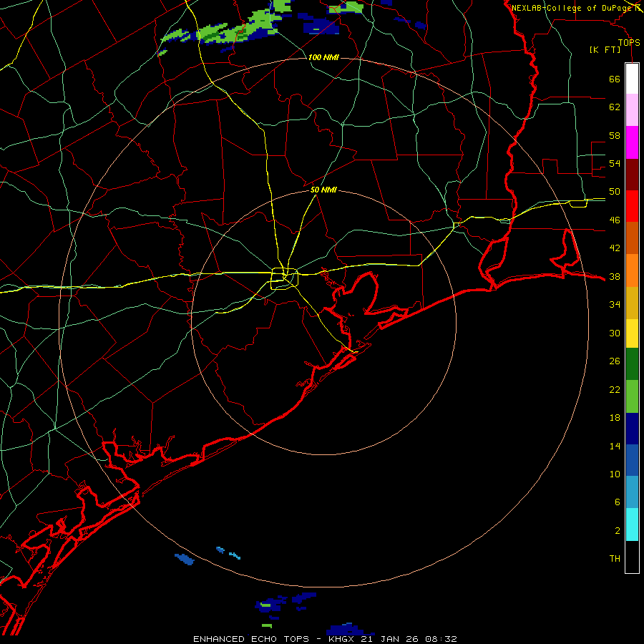Click the "2" legend value
The height and width of the screenshot is (644, 644).
pos(617,531)
